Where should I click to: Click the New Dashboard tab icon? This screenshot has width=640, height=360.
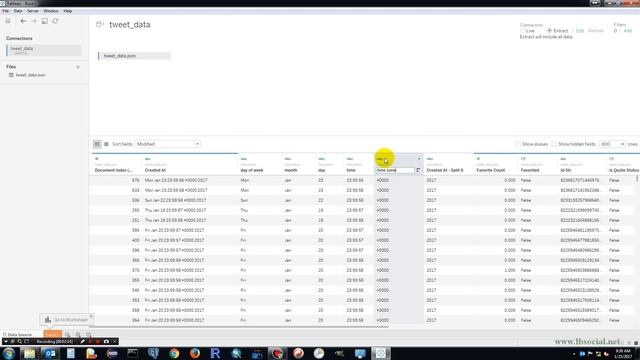pos(78,335)
